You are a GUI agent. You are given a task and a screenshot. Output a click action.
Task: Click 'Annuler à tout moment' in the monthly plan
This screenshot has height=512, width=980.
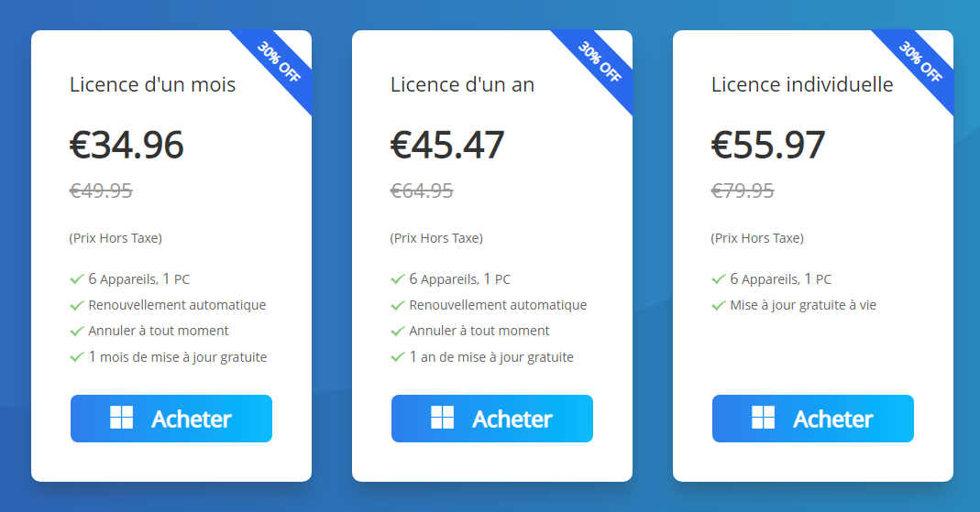point(158,331)
